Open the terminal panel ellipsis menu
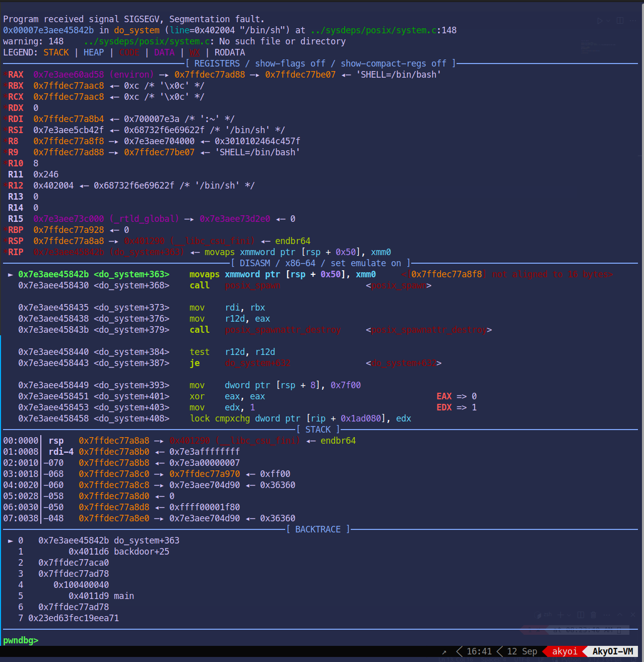The height and width of the screenshot is (662, 644). click(x=607, y=615)
